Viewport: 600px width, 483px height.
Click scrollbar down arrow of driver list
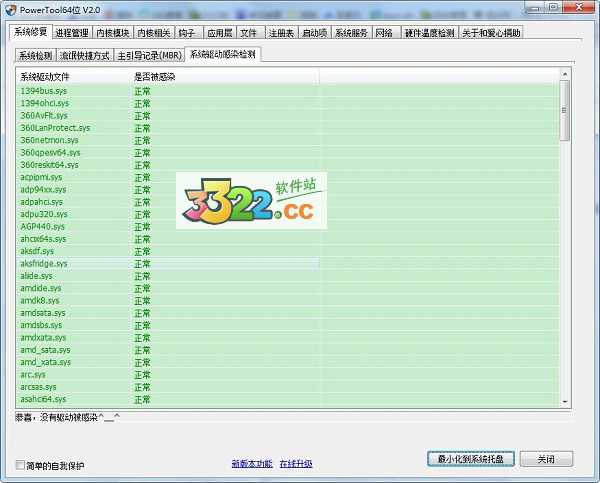565,402
